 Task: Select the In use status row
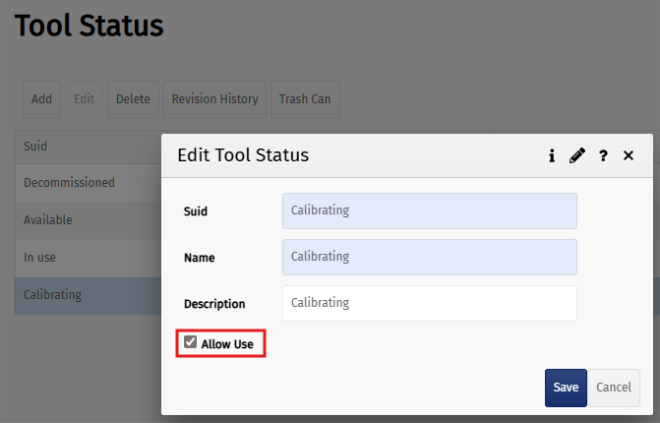[40, 257]
